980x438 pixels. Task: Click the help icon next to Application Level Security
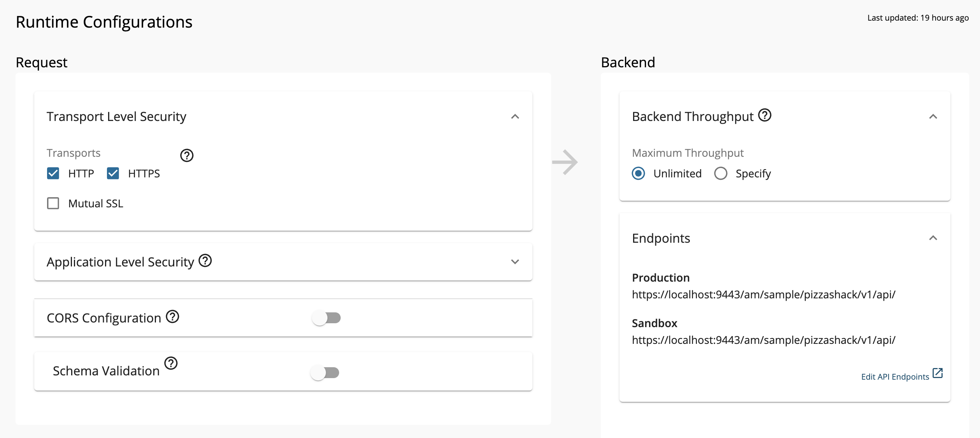[205, 261]
